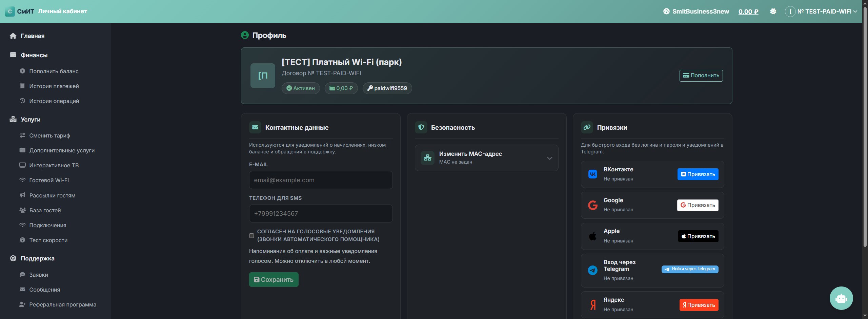
Task: Click the 0.00 ₽ balance link in header
Action: click(x=748, y=12)
